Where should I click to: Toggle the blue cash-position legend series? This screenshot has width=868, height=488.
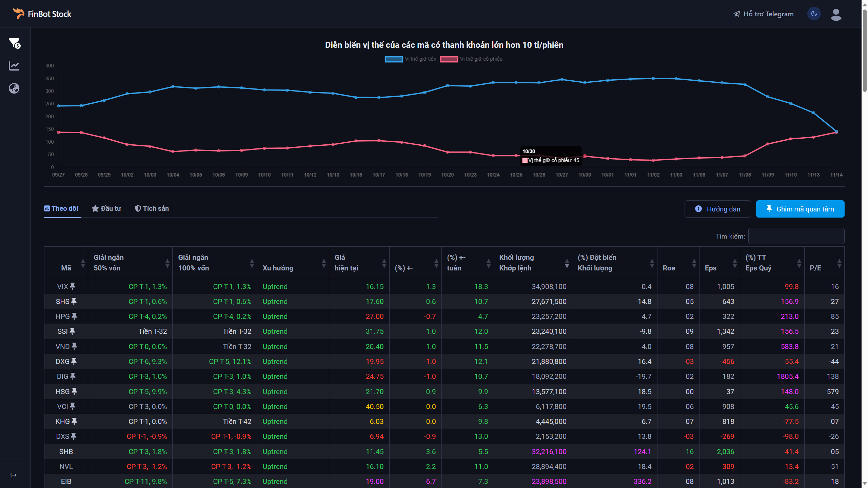coord(394,59)
